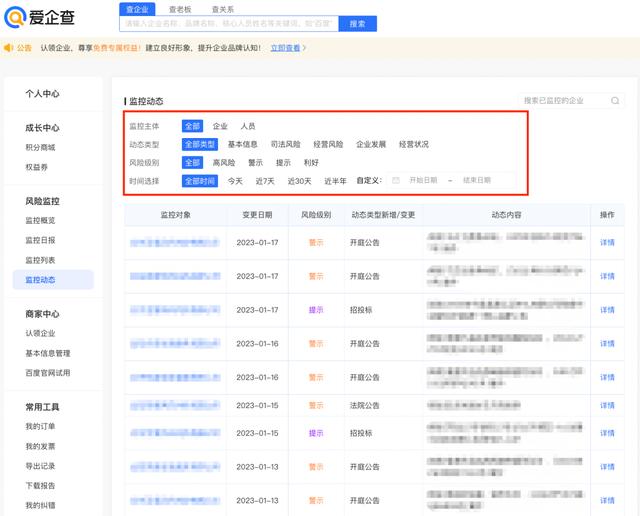Viewport: 640px width, 516px height.
Task: Open 我的纠错 in sidebar
Action: pyautogui.click(x=40, y=505)
